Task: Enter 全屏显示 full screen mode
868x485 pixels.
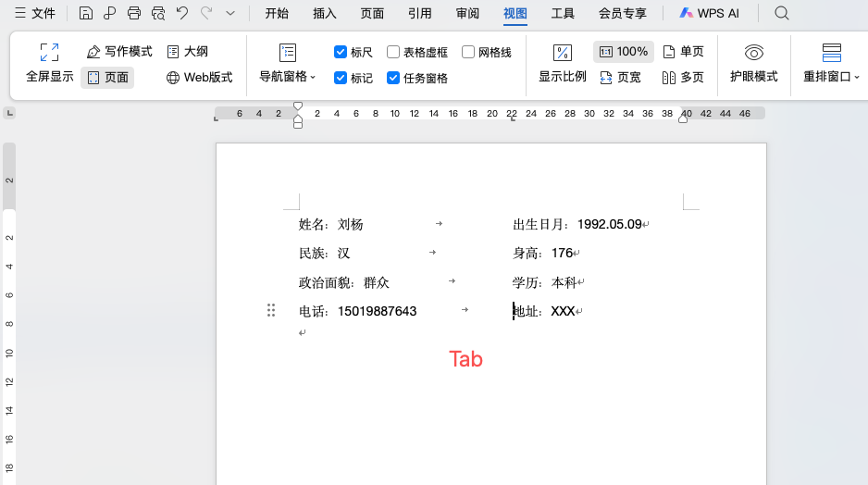Action: 50,63
